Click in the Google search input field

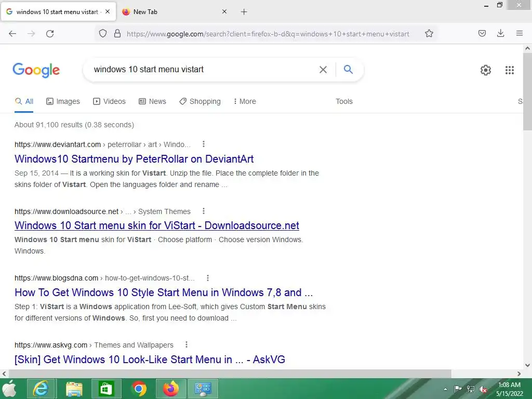[x=204, y=70]
